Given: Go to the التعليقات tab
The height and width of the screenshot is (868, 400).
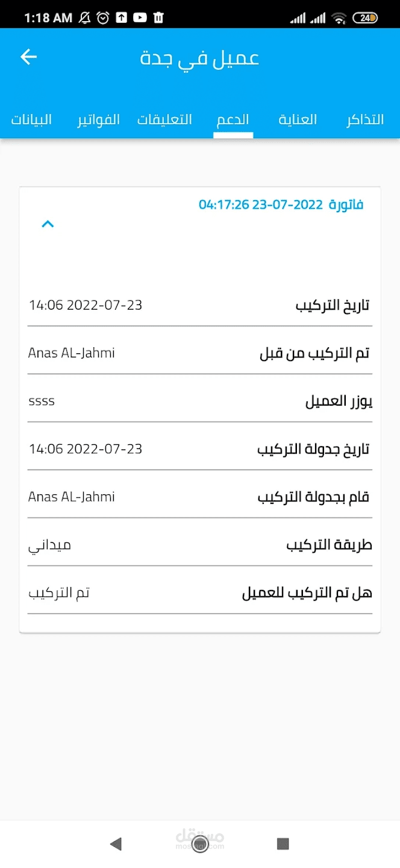Looking at the screenshot, I should click(164, 119).
